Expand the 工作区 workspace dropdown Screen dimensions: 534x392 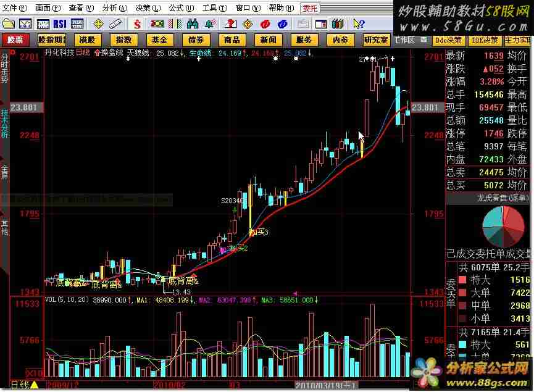coord(423,40)
